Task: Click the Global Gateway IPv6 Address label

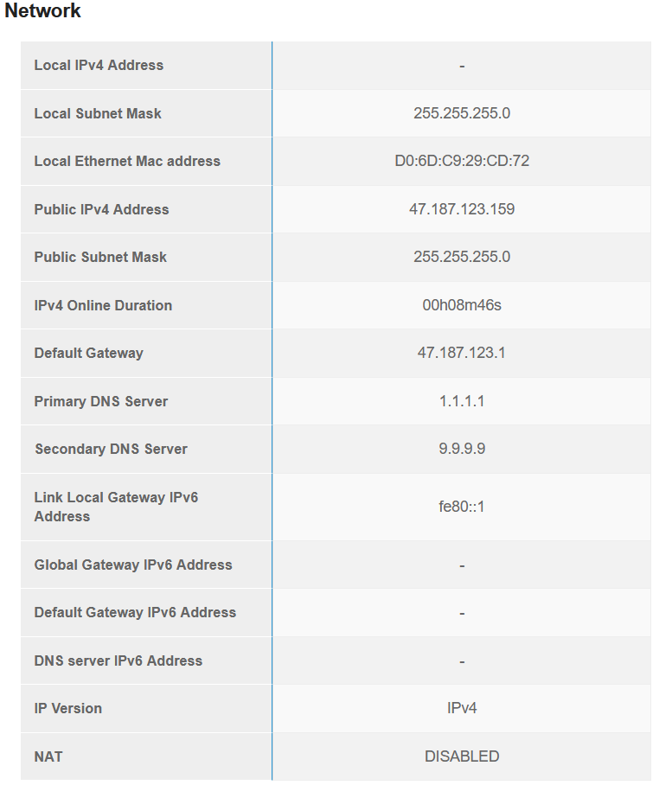Action: (x=133, y=565)
